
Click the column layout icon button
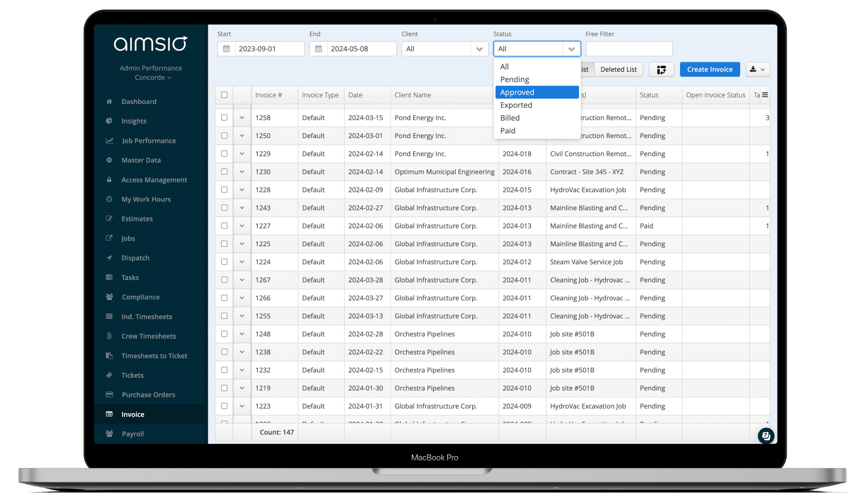661,70
